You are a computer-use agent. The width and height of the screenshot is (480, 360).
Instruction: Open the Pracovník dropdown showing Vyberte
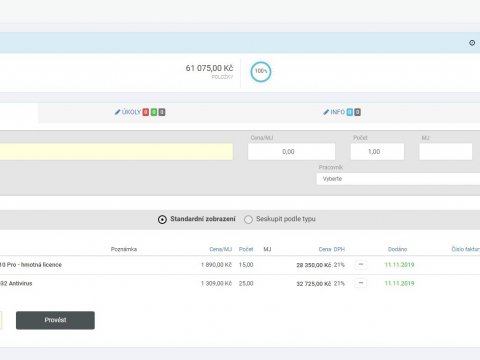(x=398, y=179)
